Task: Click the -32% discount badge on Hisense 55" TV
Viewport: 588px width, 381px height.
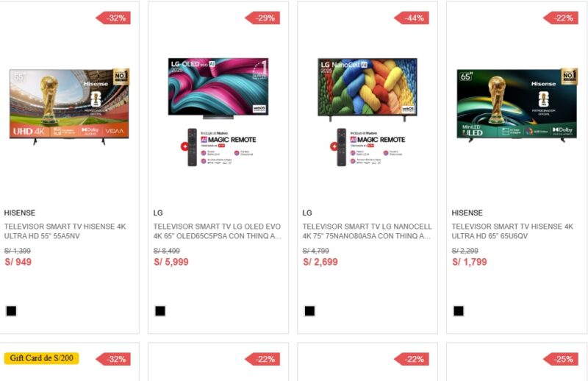Action: tap(113, 18)
